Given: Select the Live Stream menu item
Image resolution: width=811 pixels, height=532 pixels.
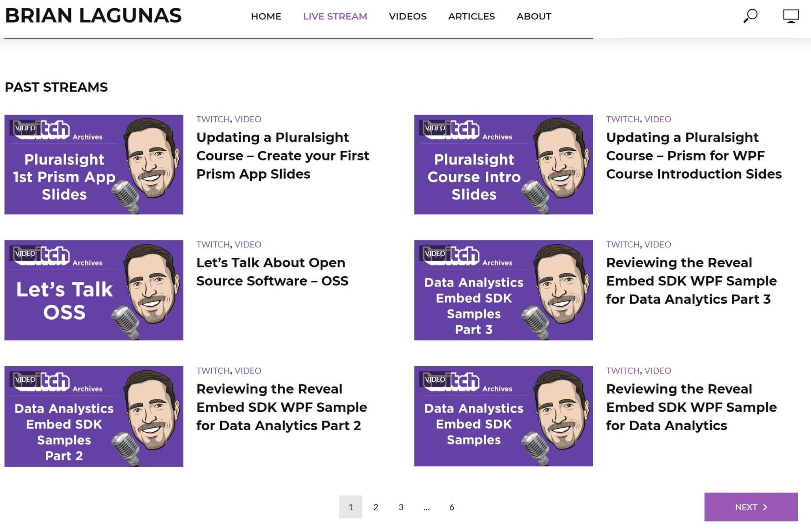Looking at the screenshot, I should coord(335,17).
